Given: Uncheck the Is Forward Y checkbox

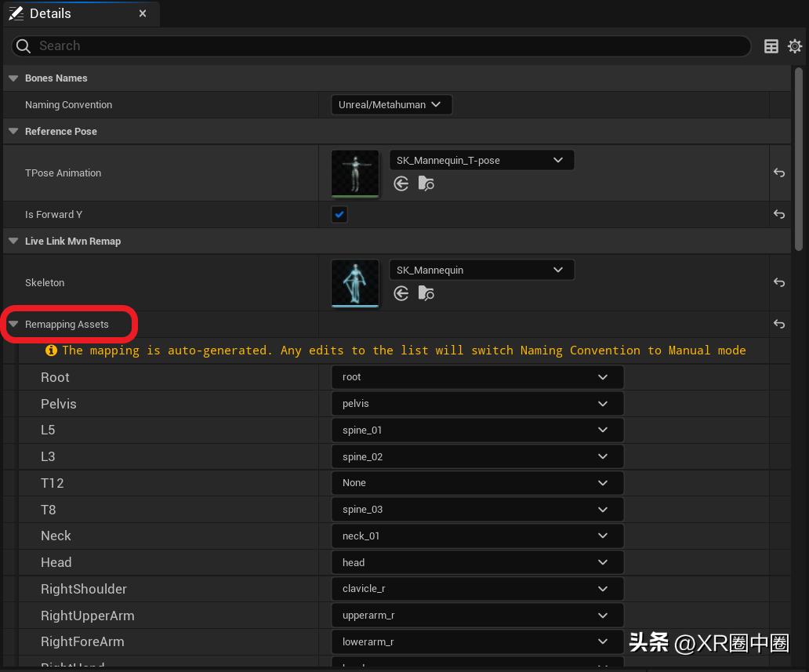Looking at the screenshot, I should pos(339,214).
